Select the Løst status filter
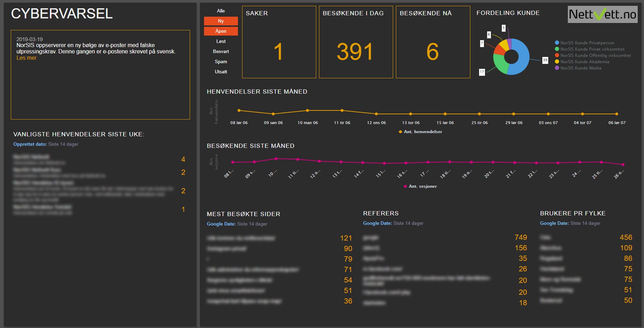644x328 pixels. (221, 41)
